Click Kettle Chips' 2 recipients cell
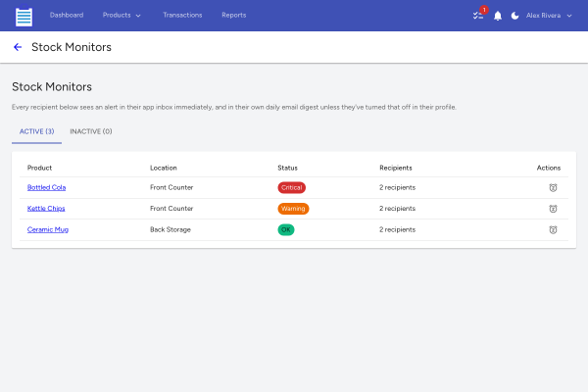 point(397,209)
